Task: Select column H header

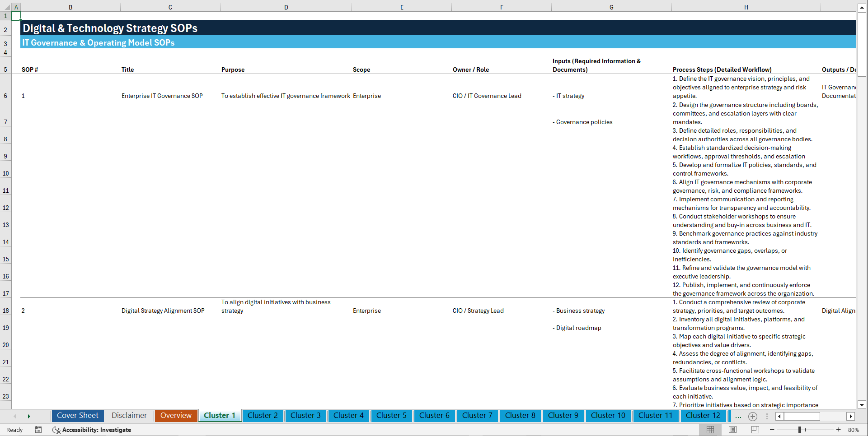Action: [x=746, y=7]
